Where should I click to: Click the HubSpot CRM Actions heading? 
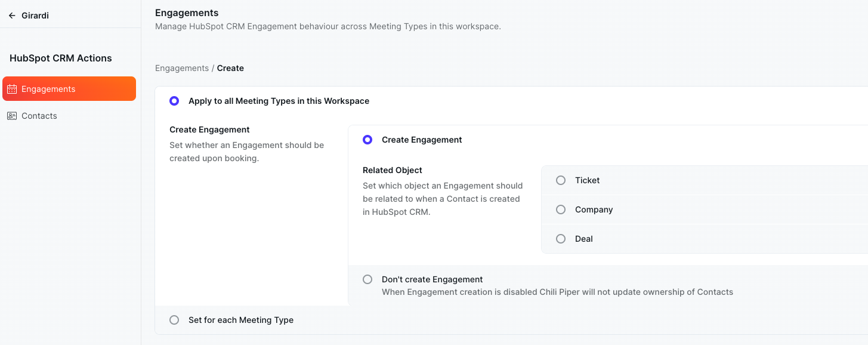pyautogui.click(x=61, y=58)
